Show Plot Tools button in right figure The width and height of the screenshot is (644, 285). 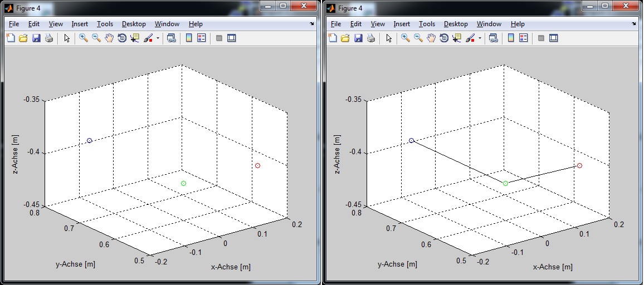[x=553, y=38]
